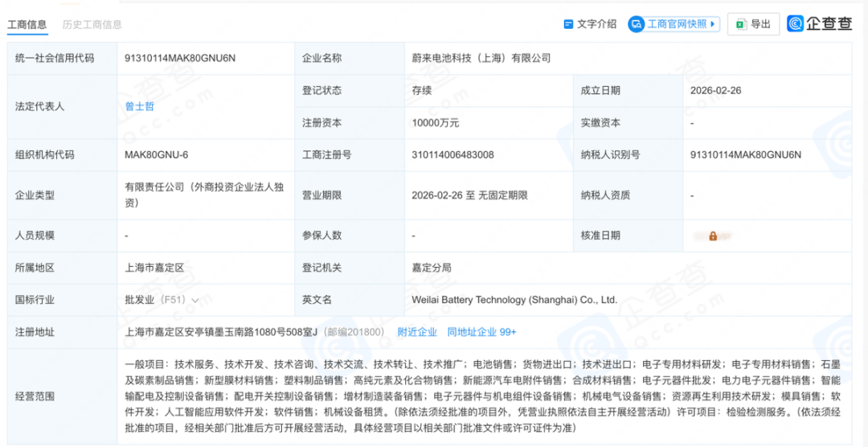Click registration number 310114006483008

click(452, 154)
